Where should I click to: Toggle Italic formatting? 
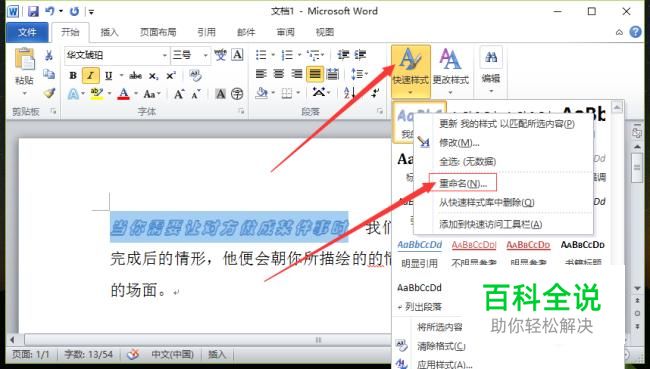click(90, 75)
